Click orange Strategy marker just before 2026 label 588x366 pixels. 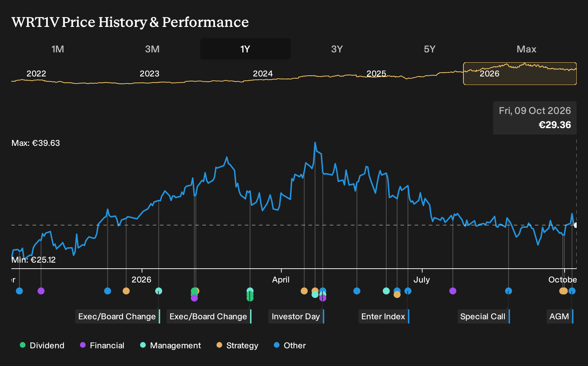pos(126,291)
